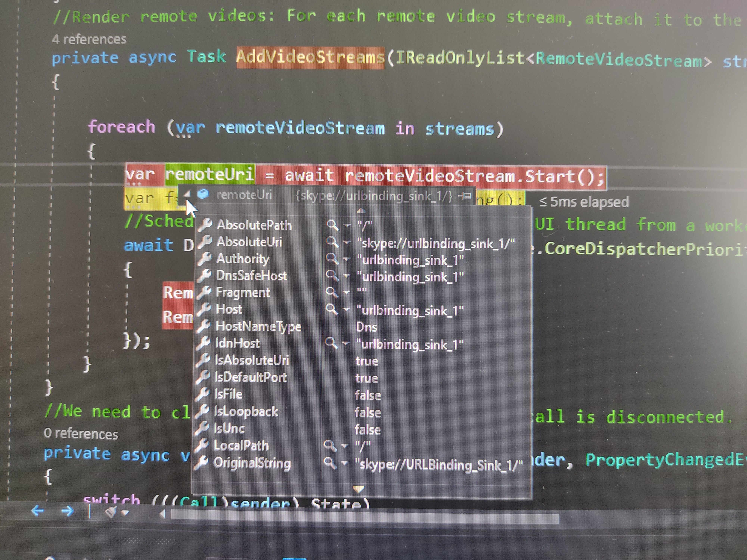Click the wrench icon beside Fragment
The width and height of the screenshot is (747, 560).
[204, 292]
